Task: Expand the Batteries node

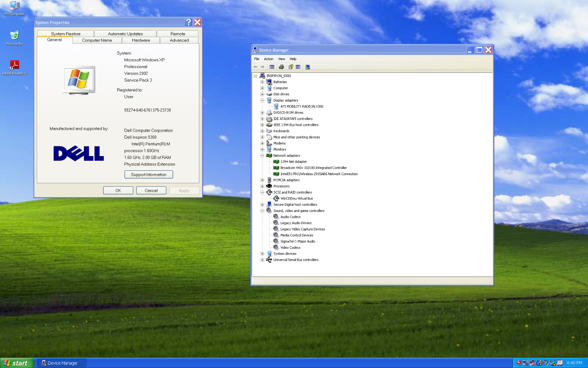Action: click(x=262, y=82)
